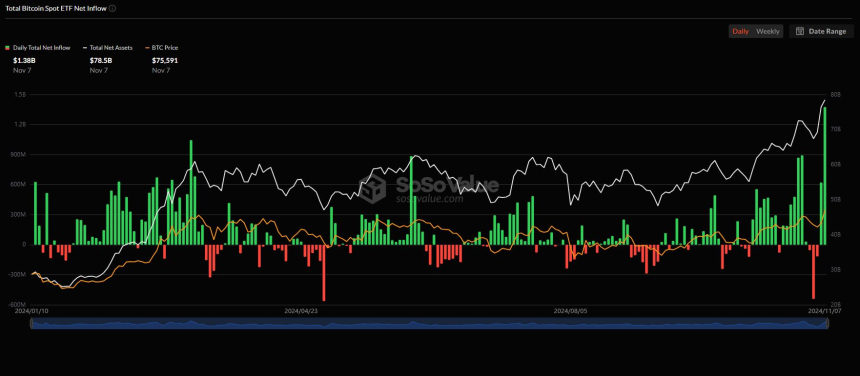
Task: Click the info icon beside chart title
Action: tap(112, 8)
